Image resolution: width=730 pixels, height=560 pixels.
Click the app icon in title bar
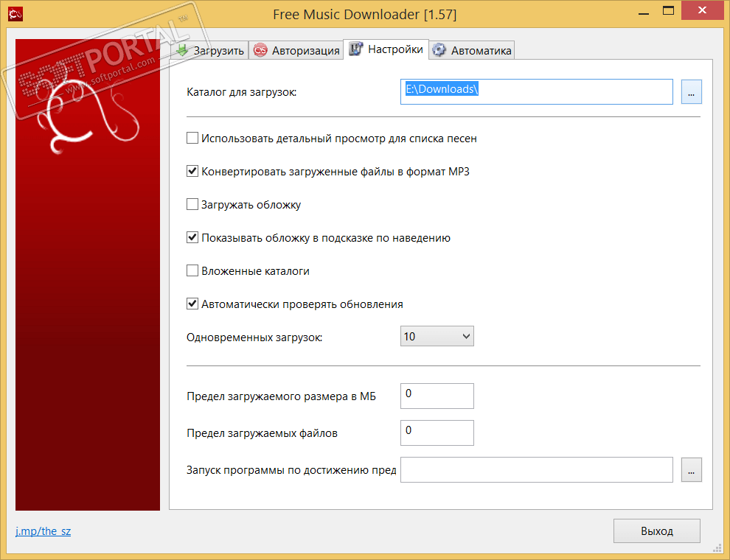click(x=15, y=15)
